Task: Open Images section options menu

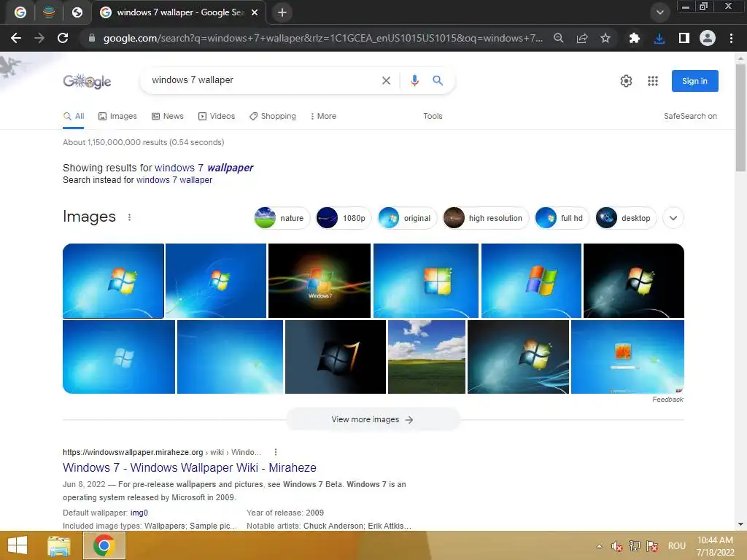Action: point(130,217)
